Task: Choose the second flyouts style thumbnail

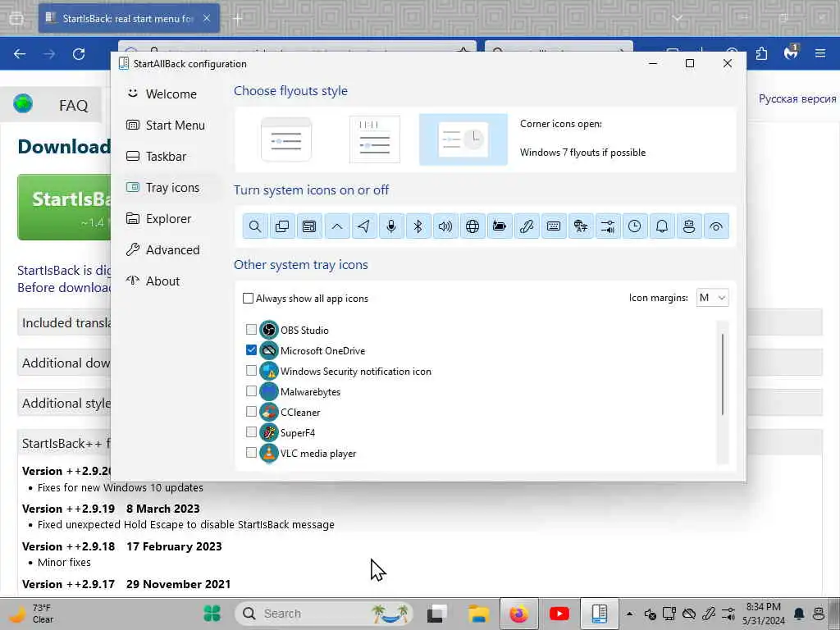Action: click(x=374, y=139)
